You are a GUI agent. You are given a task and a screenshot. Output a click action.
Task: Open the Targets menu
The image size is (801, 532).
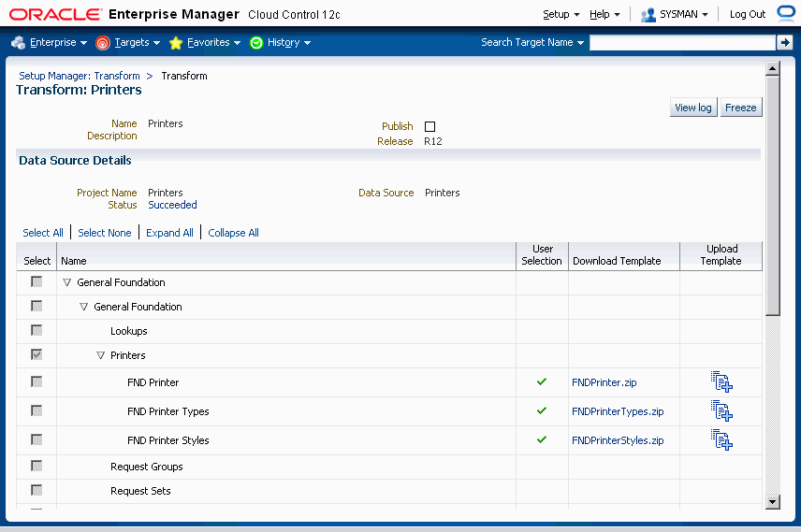(137, 42)
